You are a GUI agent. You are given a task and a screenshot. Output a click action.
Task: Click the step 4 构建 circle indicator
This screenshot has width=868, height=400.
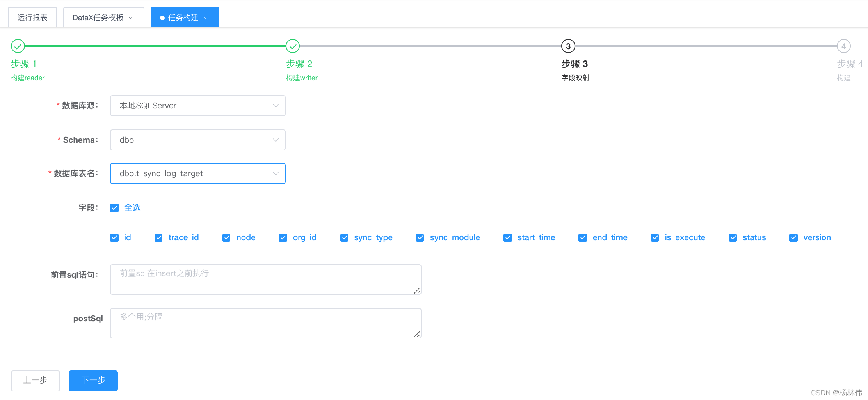point(844,46)
